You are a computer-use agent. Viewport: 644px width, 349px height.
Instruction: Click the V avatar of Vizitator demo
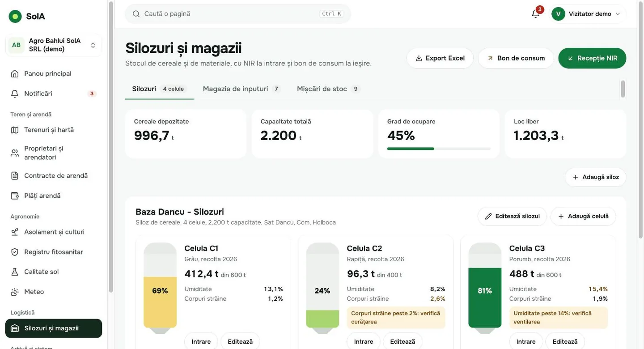click(x=558, y=14)
